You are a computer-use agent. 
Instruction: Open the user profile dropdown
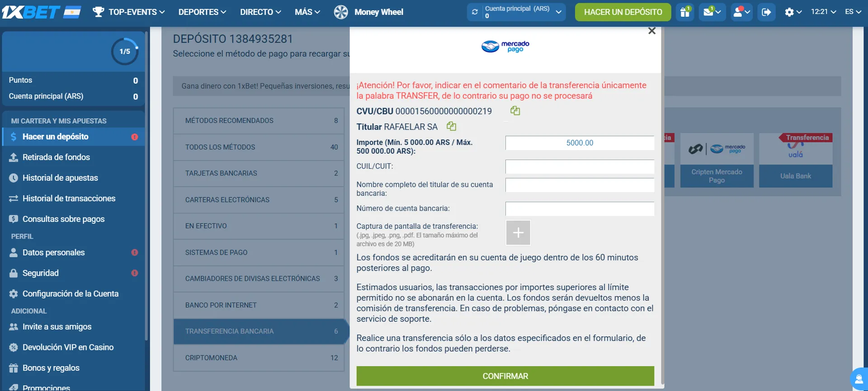coord(741,12)
